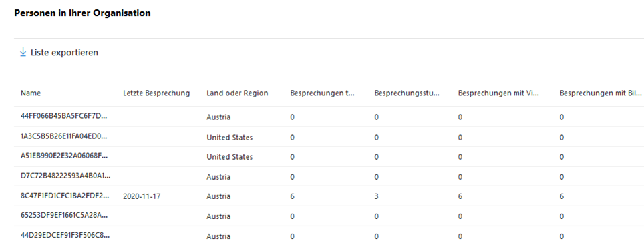Click the Land oder Region header
This screenshot has width=644, height=243.
coord(237,93)
